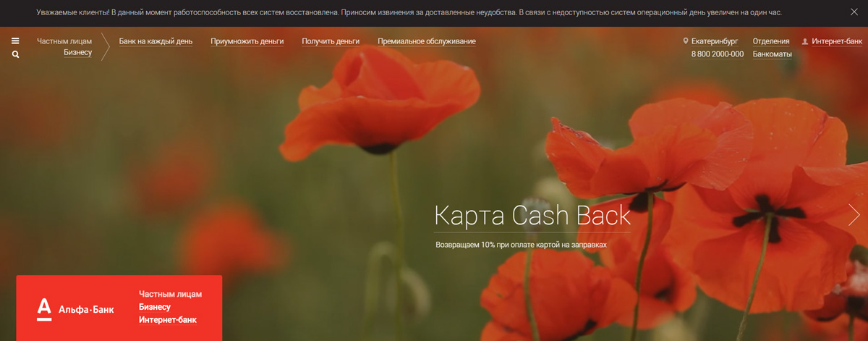Open site search via magnifier icon
Viewport: 868px width, 341px height.
15,54
